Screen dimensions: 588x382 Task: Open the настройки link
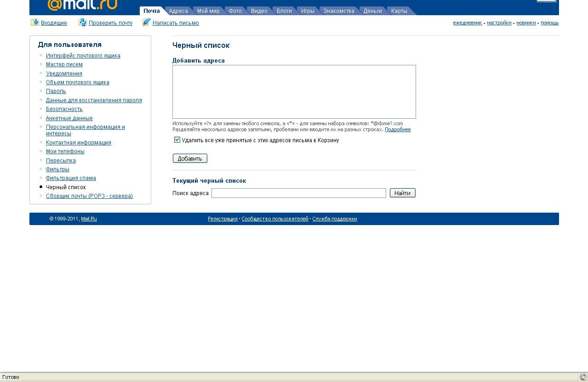tap(499, 23)
